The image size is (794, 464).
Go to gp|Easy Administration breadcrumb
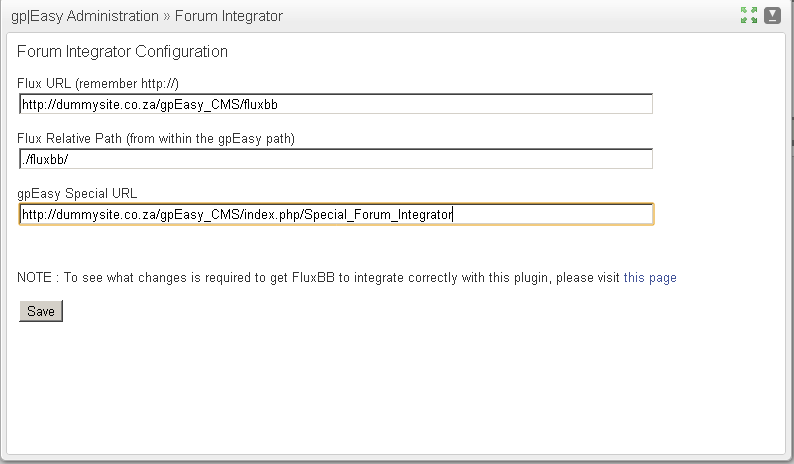pyautogui.click(x=85, y=16)
